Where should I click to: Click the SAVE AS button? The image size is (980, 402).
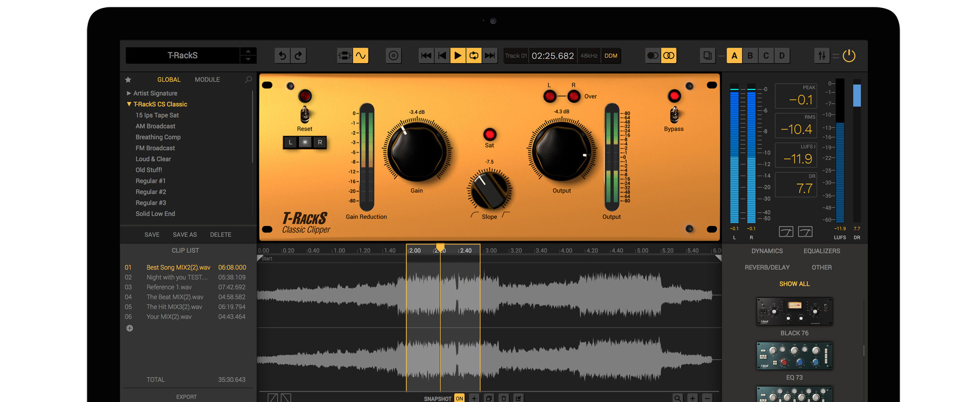click(185, 235)
